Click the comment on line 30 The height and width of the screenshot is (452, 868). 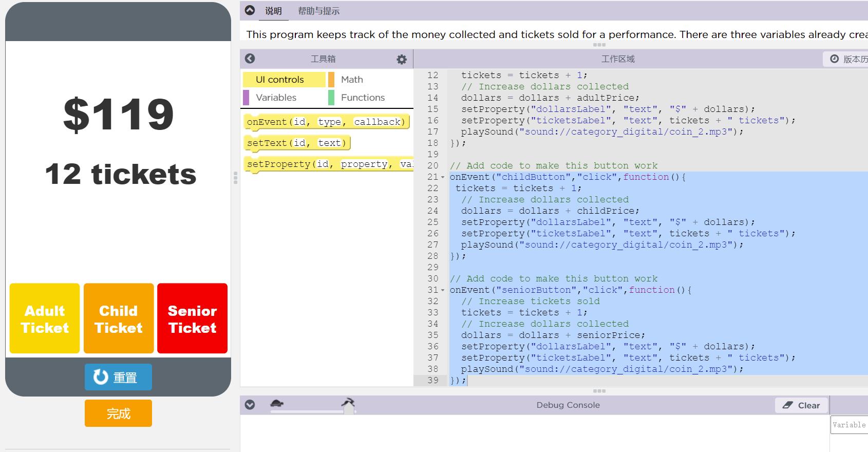[x=554, y=278]
